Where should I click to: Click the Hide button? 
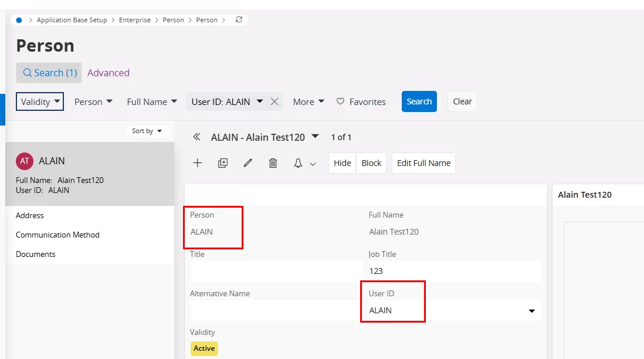click(x=342, y=163)
